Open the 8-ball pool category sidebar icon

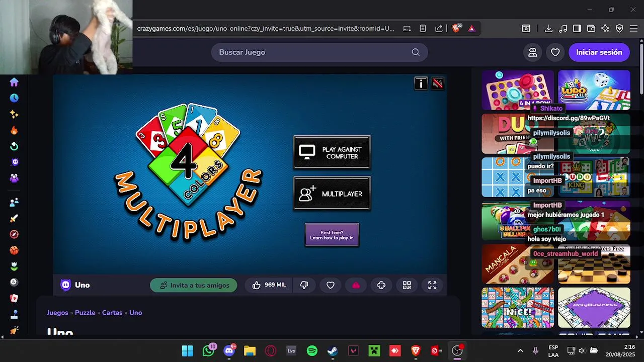(14, 282)
